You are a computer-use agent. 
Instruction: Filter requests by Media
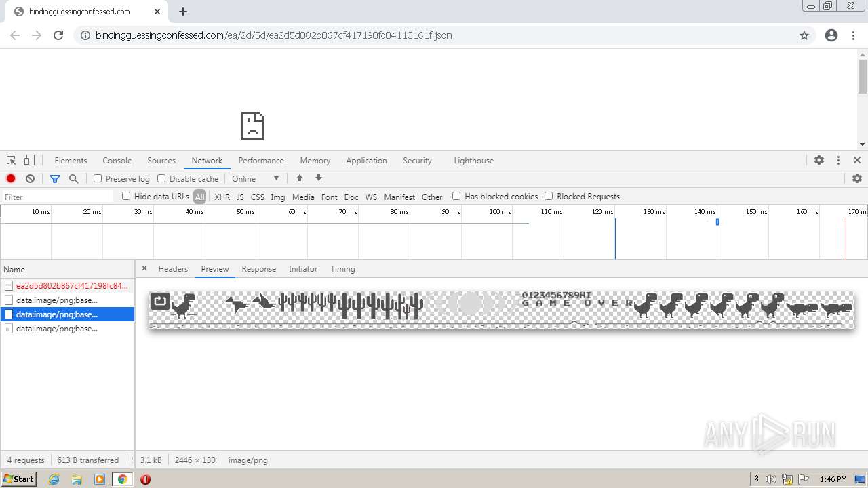click(x=303, y=197)
